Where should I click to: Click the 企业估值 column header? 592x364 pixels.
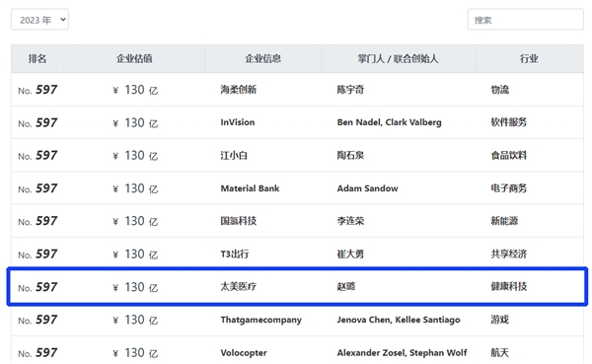click(134, 58)
